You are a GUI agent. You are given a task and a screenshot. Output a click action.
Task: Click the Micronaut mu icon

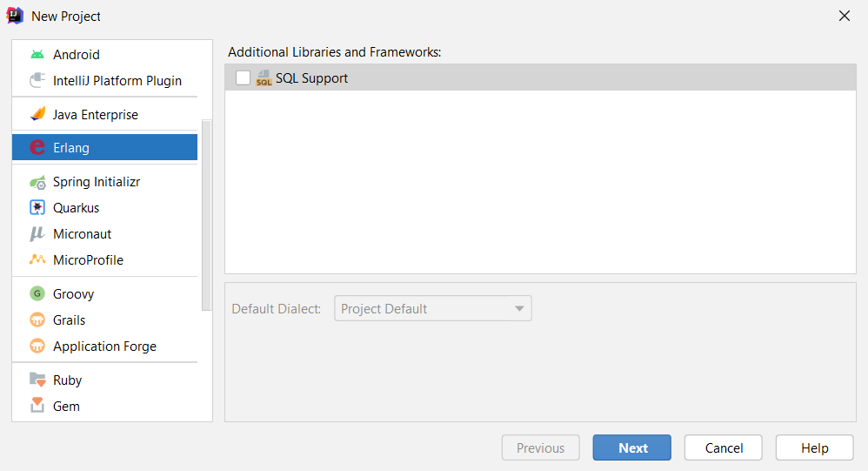(37, 234)
